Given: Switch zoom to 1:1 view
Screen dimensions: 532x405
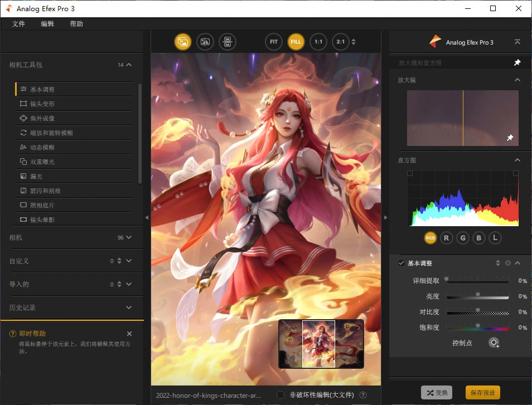Looking at the screenshot, I should [318, 41].
